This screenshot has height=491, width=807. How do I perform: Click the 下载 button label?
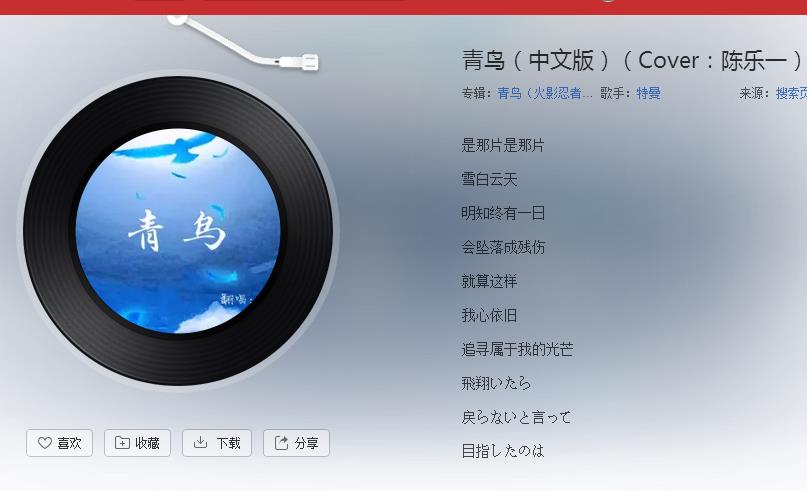pyautogui.click(x=229, y=443)
